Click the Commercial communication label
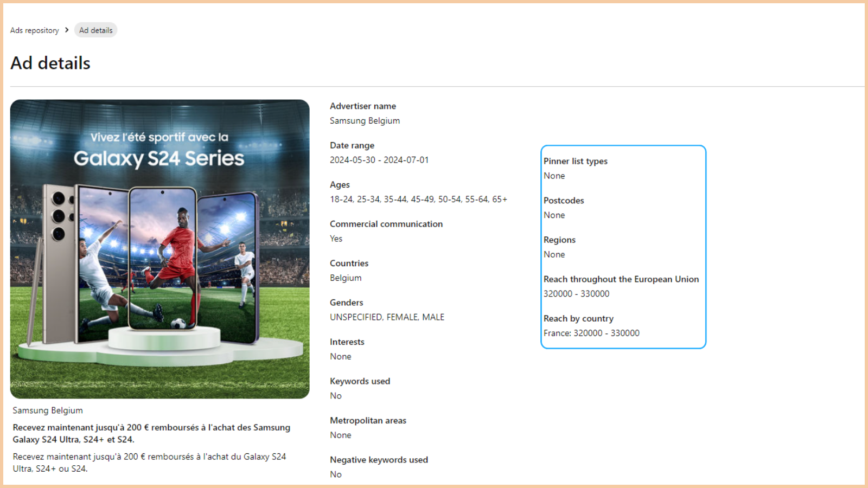This screenshot has height=488, width=868. pyautogui.click(x=386, y=224)
